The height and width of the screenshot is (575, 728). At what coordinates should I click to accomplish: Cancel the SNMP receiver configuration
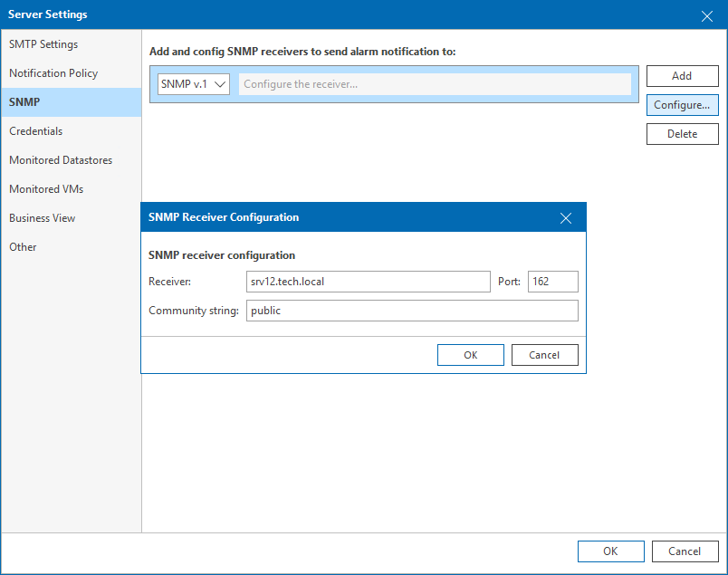coord(544,355)
